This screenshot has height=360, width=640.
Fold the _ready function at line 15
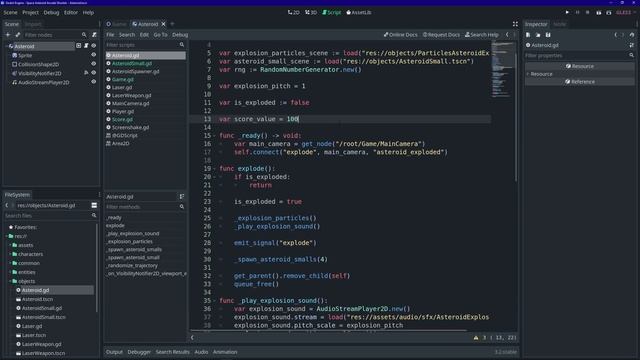pos(215,136)
